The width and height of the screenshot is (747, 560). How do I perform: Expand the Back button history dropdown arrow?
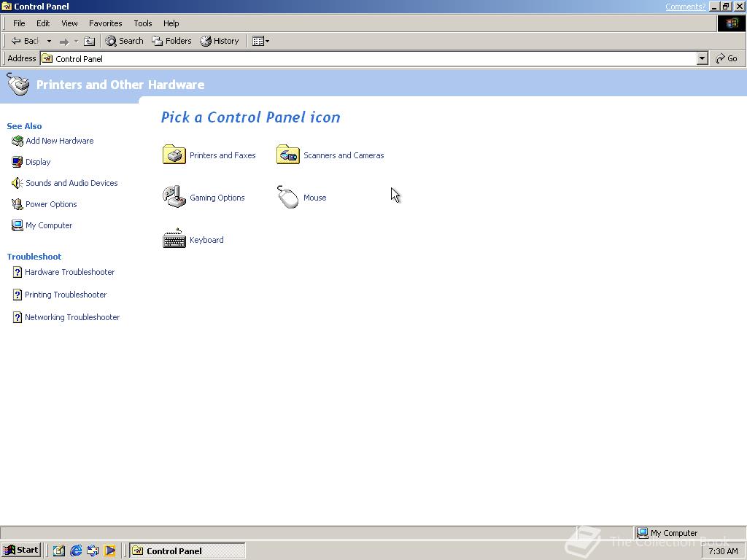point(49,42)
